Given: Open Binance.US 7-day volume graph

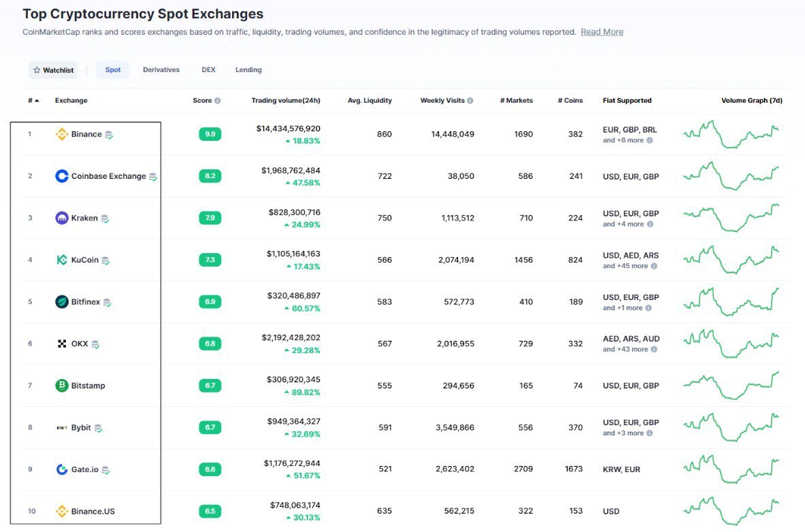Looking at the screenshot, I should coord(731,511).
